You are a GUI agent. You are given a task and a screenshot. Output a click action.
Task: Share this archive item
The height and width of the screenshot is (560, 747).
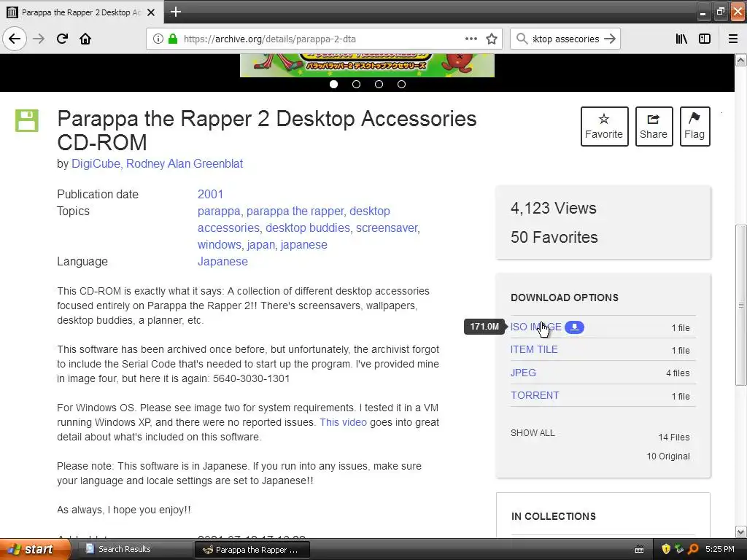654,126
